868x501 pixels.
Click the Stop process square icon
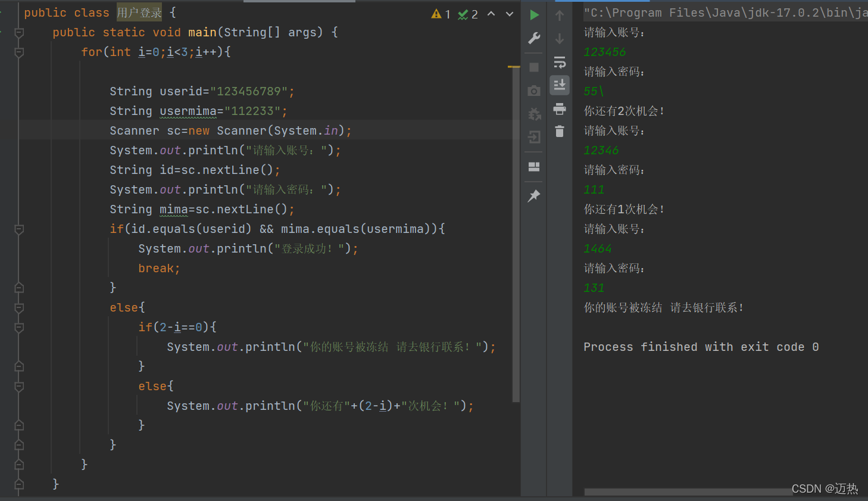[534, 67]
